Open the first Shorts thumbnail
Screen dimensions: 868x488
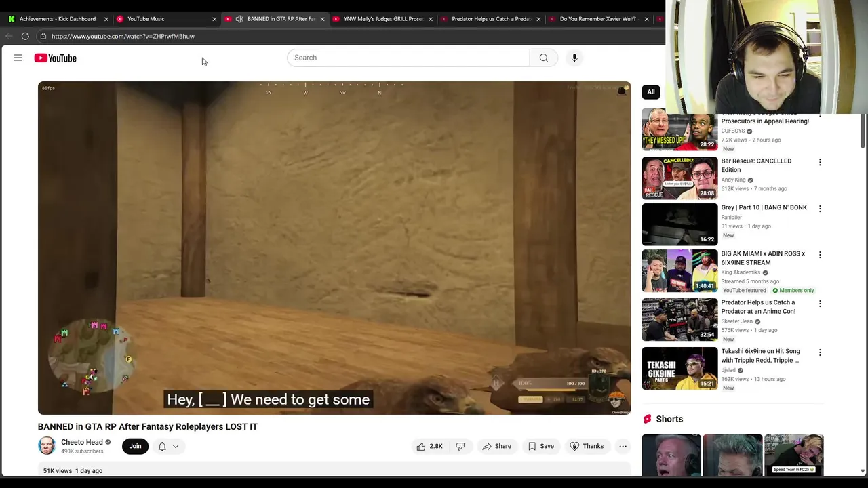(x=671, y=455)
